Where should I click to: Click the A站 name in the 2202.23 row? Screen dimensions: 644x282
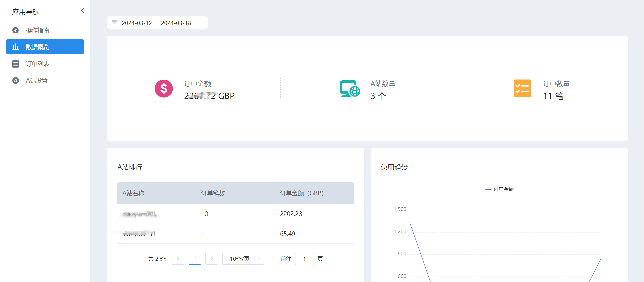(139, 214)
